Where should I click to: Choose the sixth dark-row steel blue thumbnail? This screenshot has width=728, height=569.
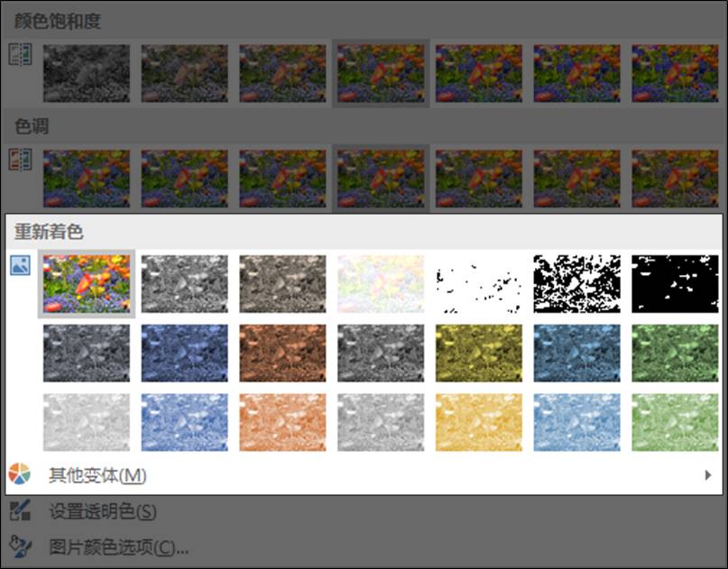point(576,353)
